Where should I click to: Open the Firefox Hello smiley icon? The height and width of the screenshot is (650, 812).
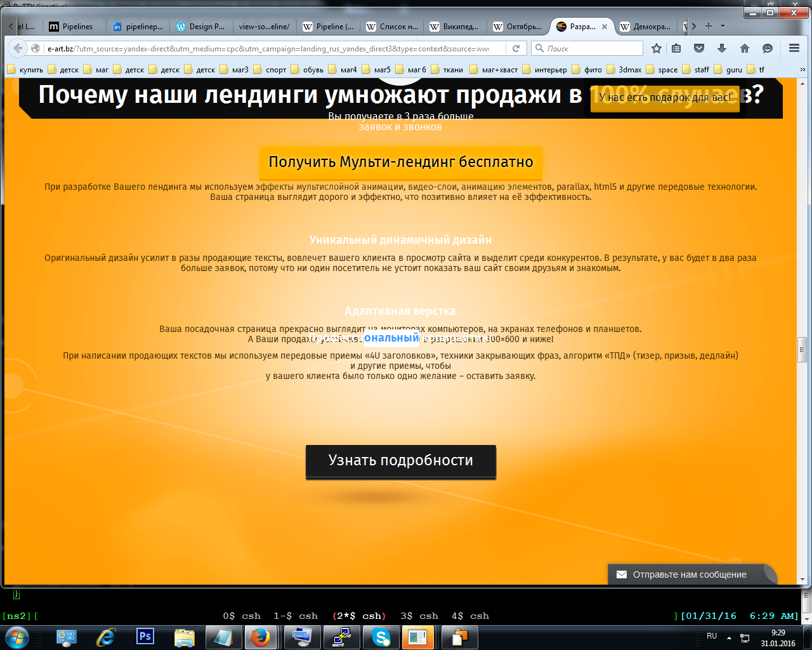coord(768,48)
